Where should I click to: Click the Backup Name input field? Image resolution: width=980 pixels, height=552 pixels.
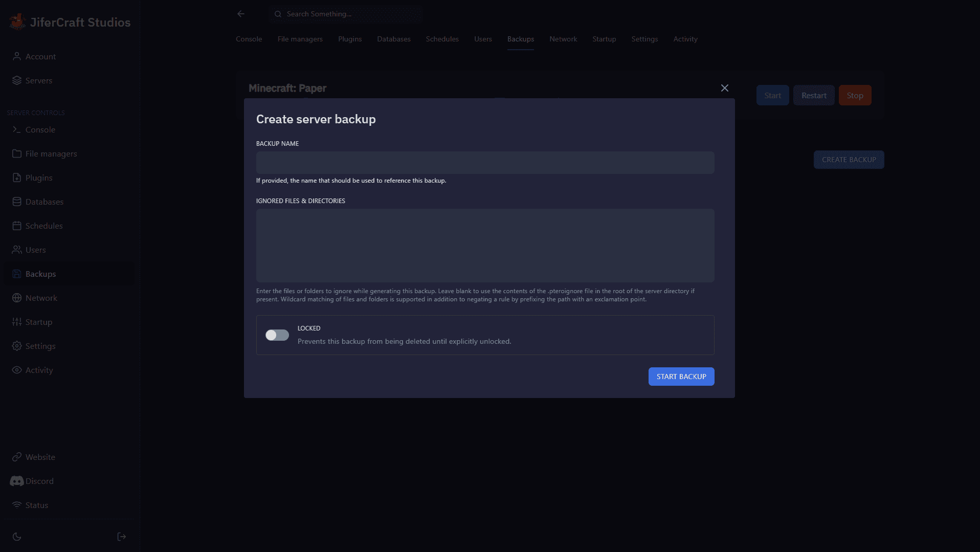click(485, 163)
